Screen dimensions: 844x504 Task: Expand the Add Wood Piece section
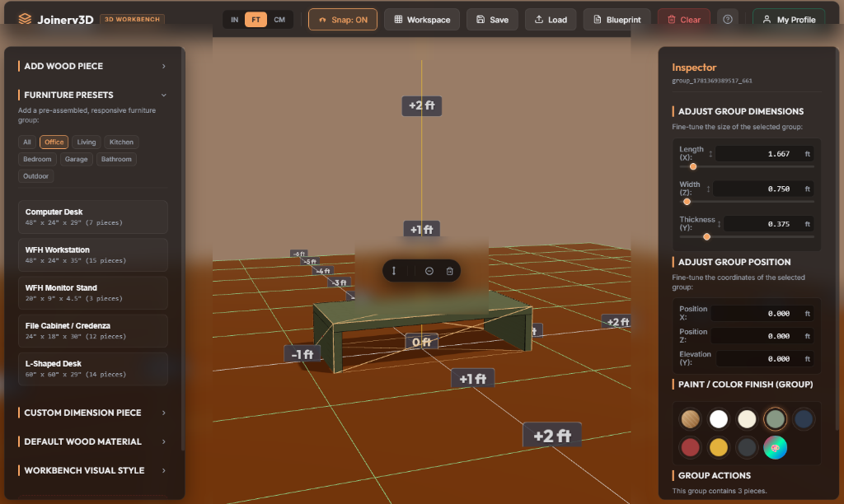(92, 66)
